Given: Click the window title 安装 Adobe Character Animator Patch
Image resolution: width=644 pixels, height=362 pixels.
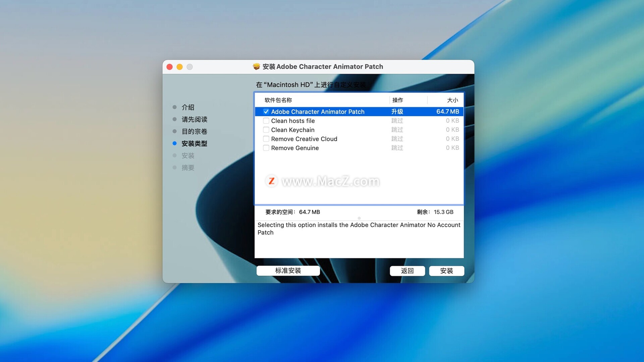Looking at the screenshot, I should [323, 66].
